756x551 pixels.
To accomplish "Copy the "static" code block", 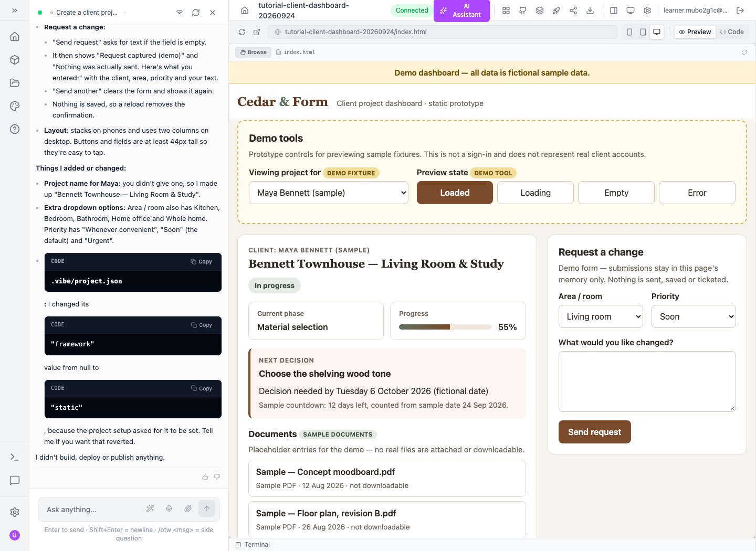I will [202, 388].
